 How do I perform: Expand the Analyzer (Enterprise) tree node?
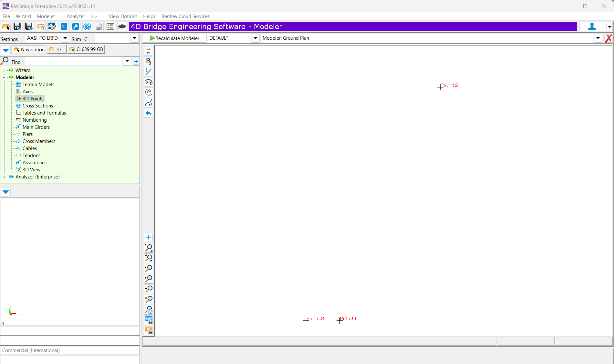4,177
